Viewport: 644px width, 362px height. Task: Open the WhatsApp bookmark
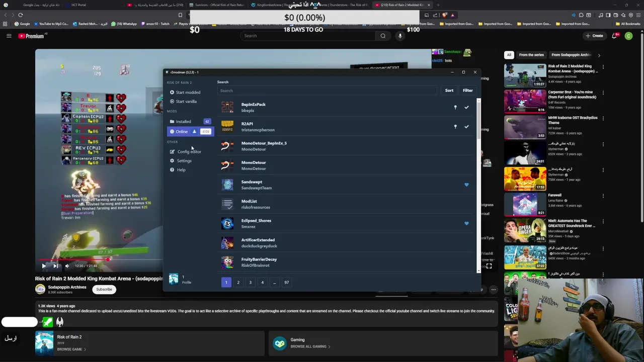point(124,24)
